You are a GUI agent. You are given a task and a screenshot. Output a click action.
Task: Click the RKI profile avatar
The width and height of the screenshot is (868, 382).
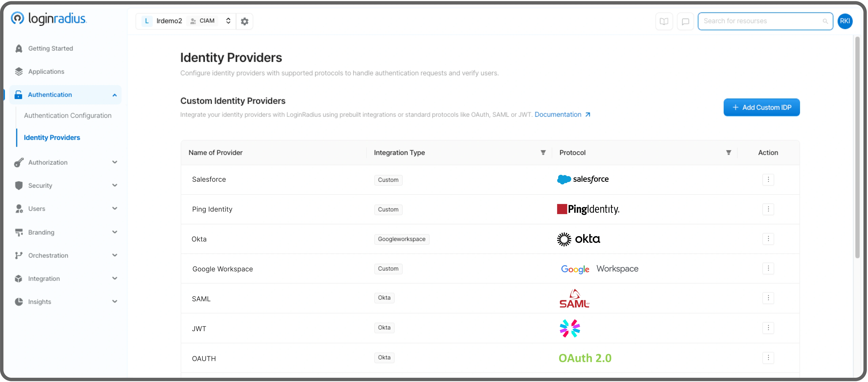point(845,21)
